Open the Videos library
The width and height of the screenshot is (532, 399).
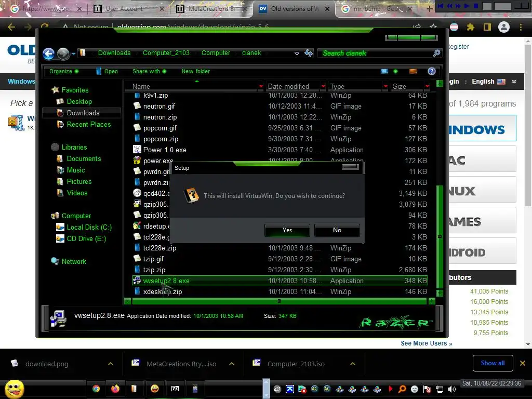[x=77, y=193]
